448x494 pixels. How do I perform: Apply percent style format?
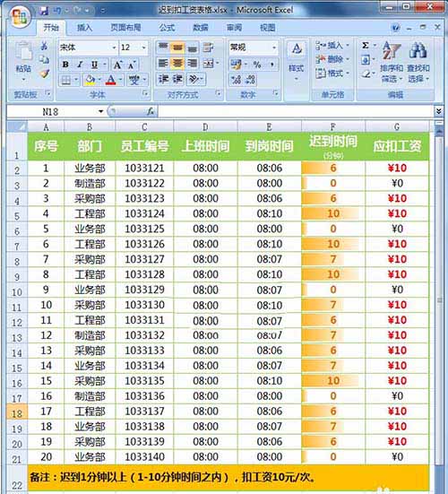(257, 65)
